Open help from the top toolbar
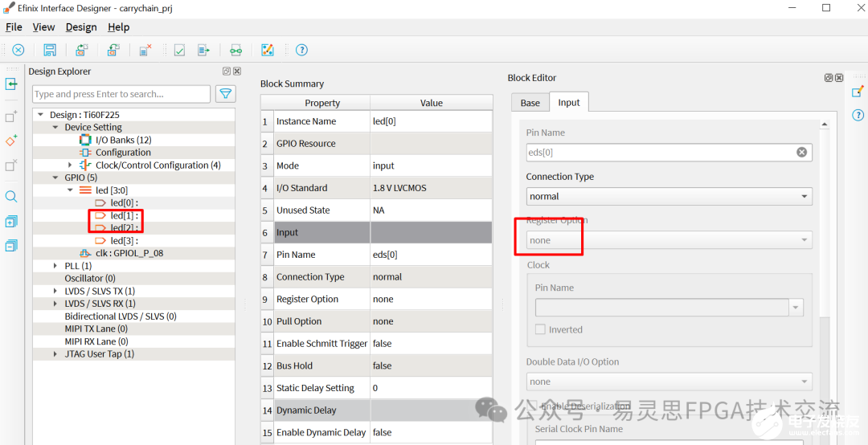The width and height of the screenshot is (868, 445). click(x=301, y=50)
